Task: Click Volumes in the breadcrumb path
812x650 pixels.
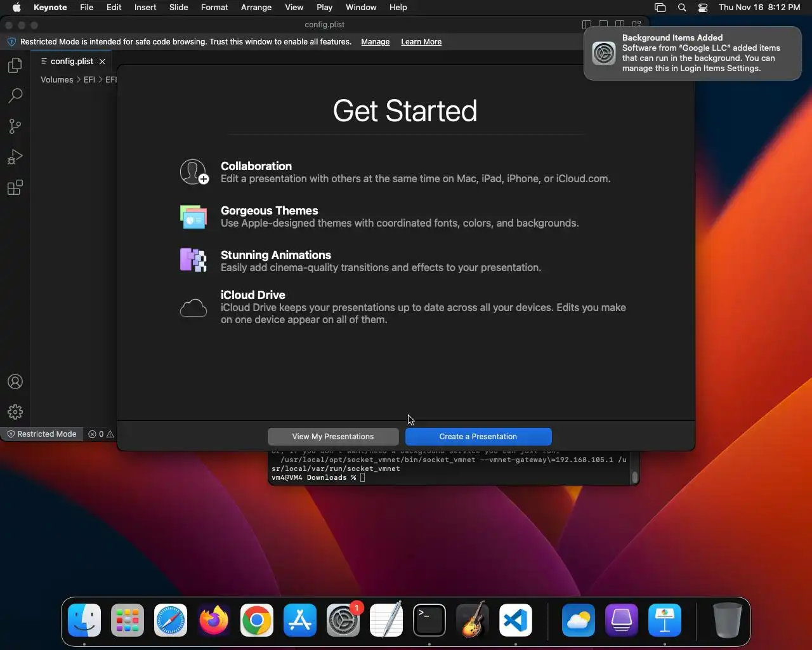Action: coord(57,79)
